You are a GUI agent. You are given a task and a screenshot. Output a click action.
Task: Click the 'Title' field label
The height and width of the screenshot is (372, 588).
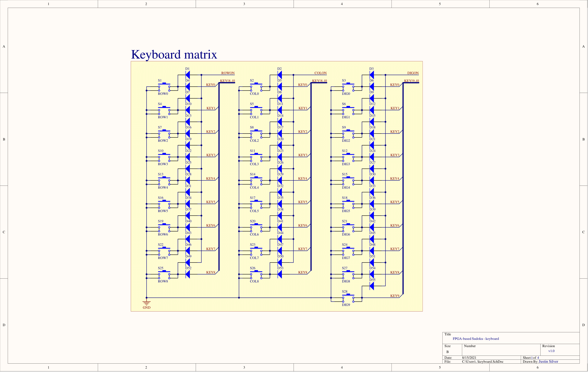click(448, 334)
